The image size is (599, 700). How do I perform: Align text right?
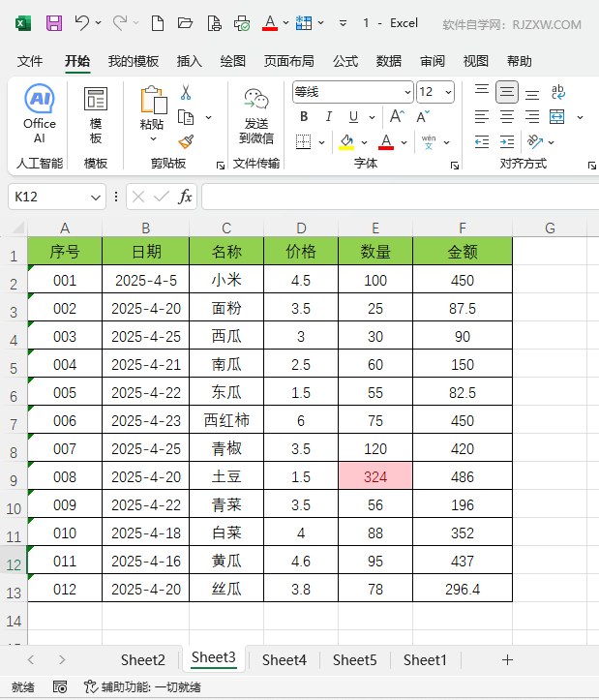pos(532,117)
